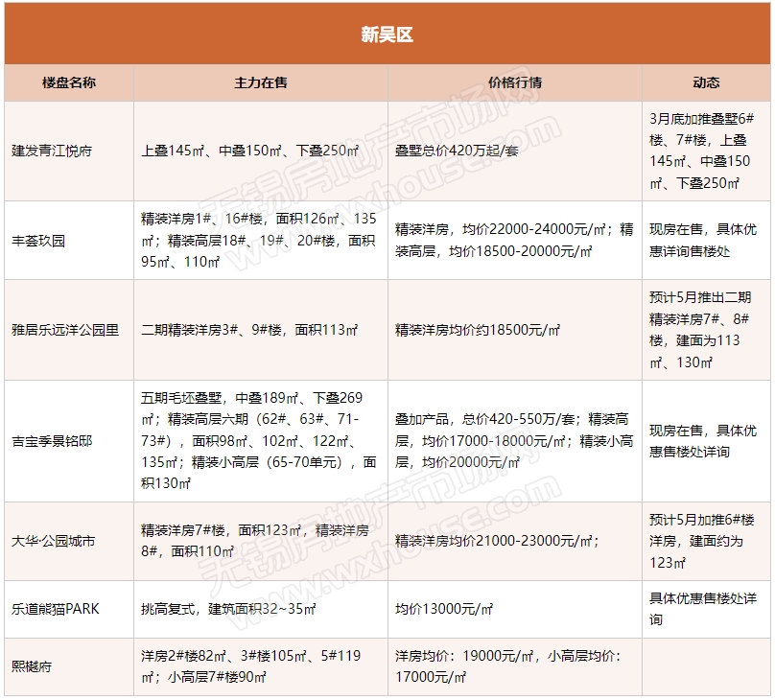Click the cell 二期精装洋房3#、9#楼，面积113㎡
The image size is (775, 700).
(x=261, y=330)
